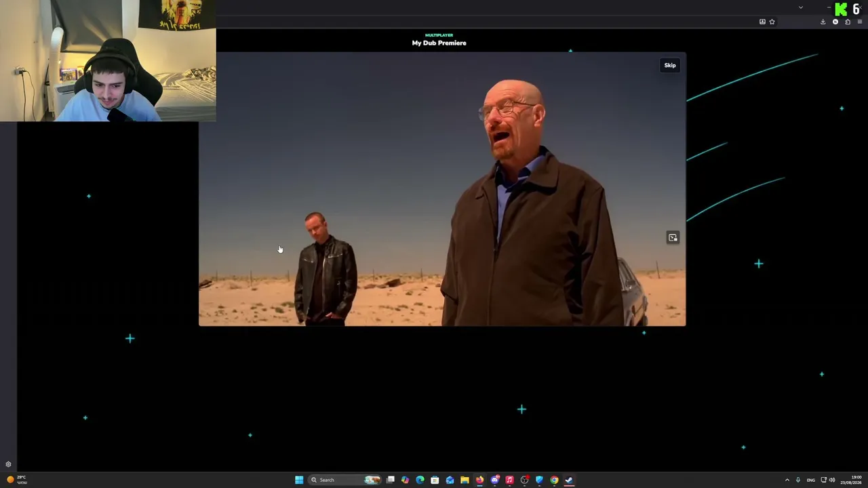Open the Windows Start menu
868x488 pixels.
tap(299, 480)
